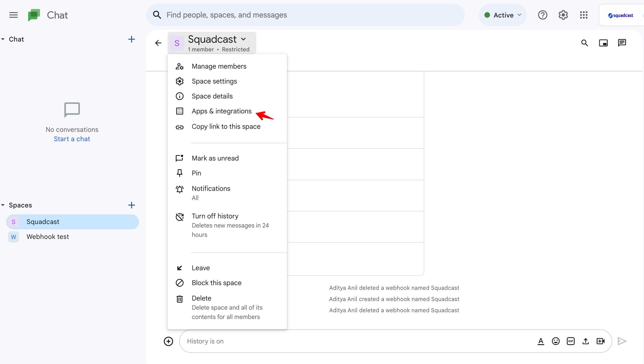Open the Google apps grid icon
This screenshot has height=364, width=644.
tap(584, 15)
